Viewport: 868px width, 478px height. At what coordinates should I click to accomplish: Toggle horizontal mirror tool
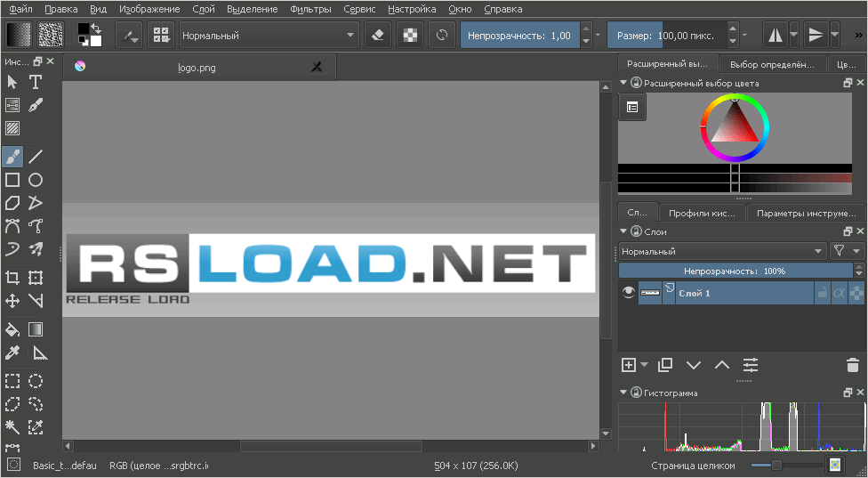pos(776,36)
